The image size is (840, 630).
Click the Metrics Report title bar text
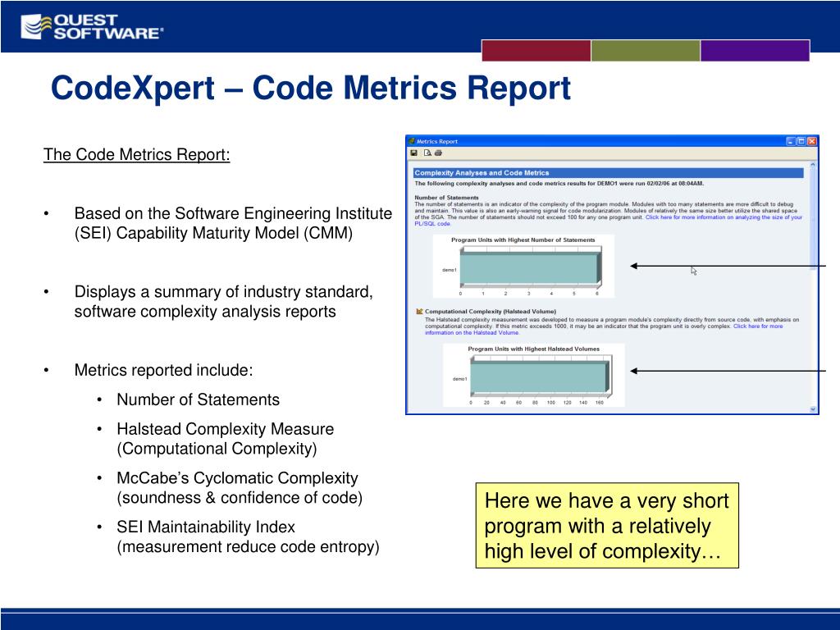point(437,141)
